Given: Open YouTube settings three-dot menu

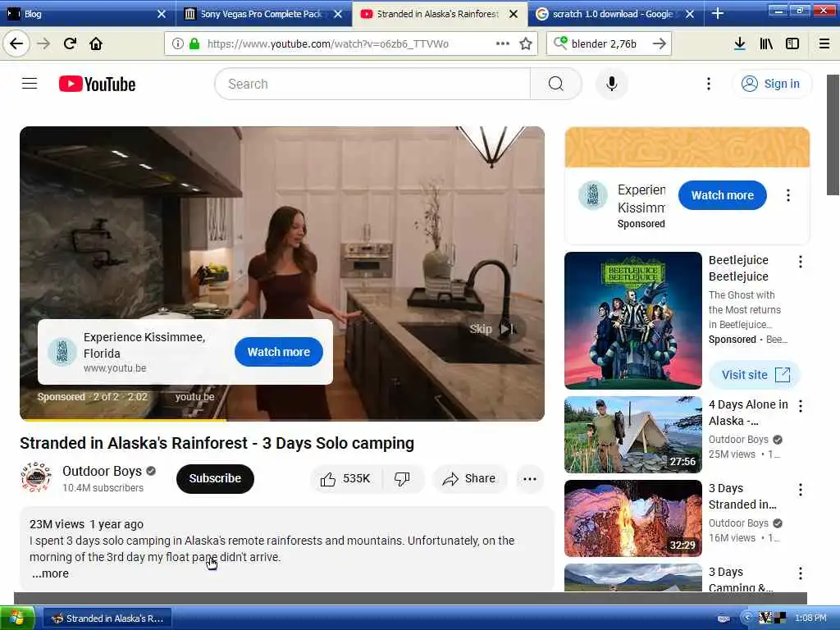Looking at the screenshot, I should 709,84.
